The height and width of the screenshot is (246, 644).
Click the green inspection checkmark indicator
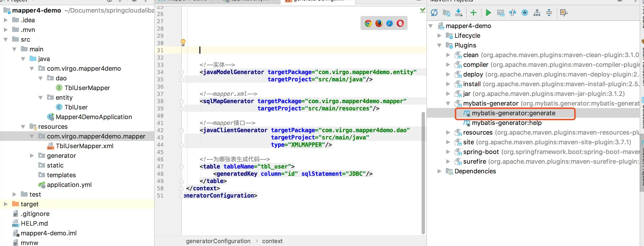pyautogui.click(x=423, y=10)
